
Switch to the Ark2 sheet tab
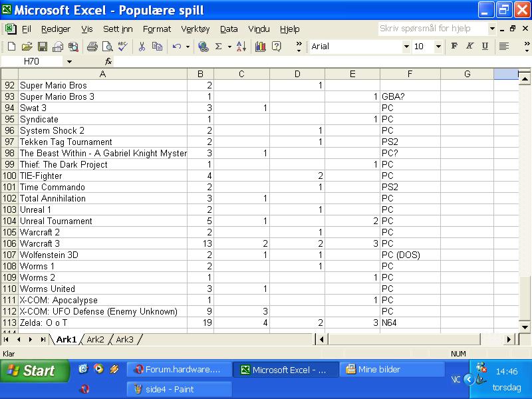(95, 339)
